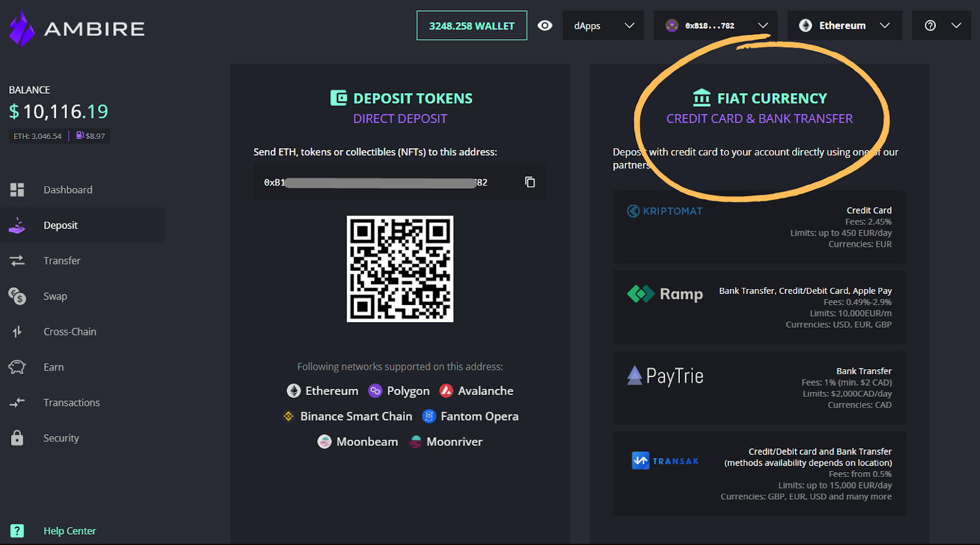Click the Transactions arrows icon

(x=17, y=402)
